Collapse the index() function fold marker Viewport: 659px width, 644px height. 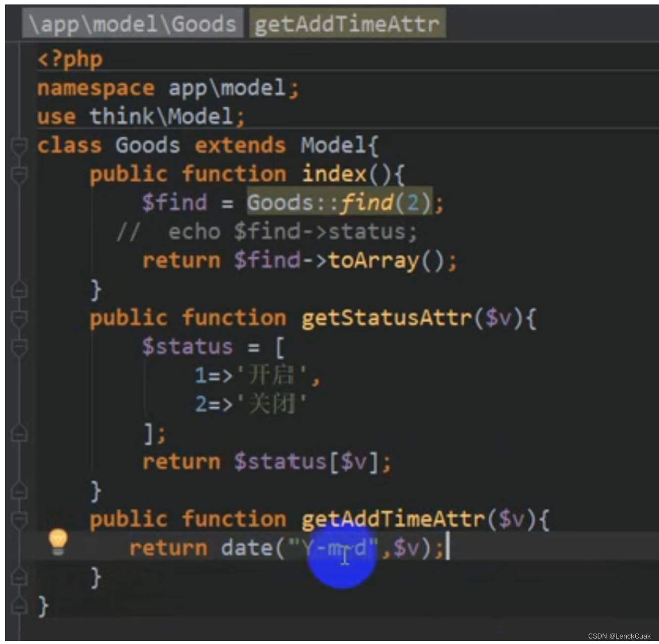[x=19, y=175]
